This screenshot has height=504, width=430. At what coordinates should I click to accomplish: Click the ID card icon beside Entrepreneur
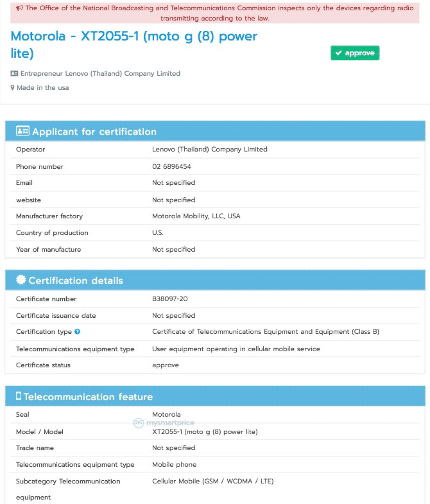tap(14, 74)
